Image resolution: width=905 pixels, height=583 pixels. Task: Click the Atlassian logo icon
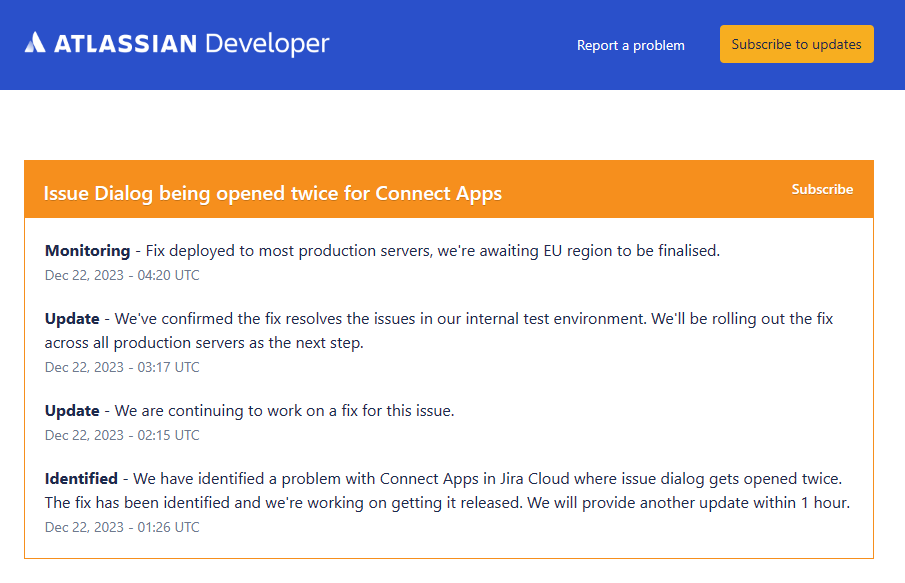click(35, 43)
